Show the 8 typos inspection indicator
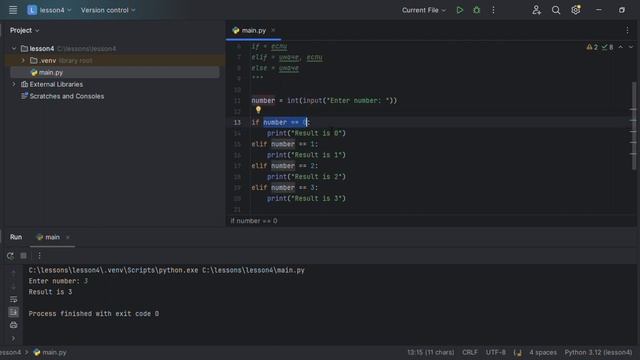Image resolution: width=640 pixels, height=360 pixels. (607, 47)
